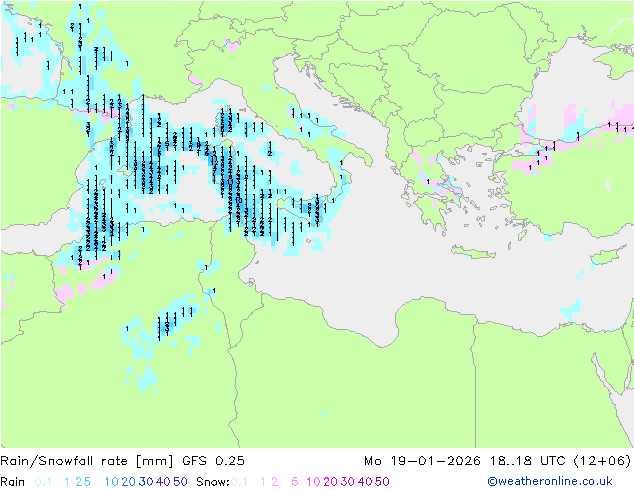Select the Snow legend 5 value

(x=294, y=482)
